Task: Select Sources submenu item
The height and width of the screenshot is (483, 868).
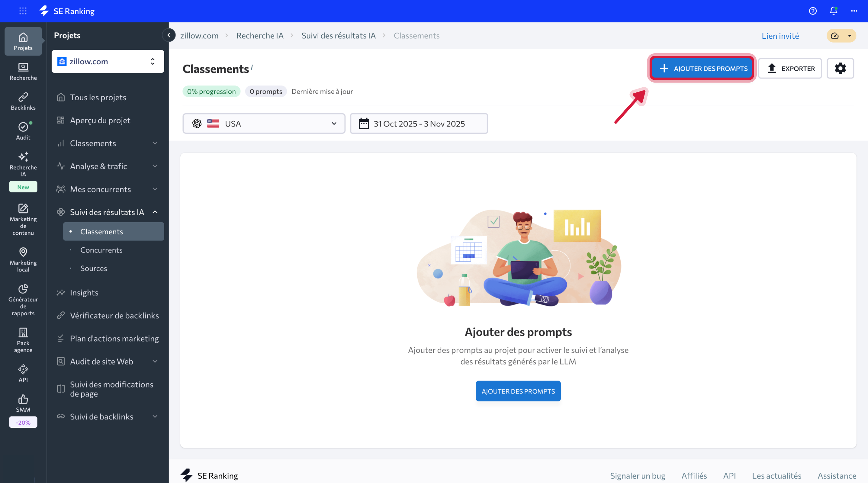Action: tap(93, 268)
